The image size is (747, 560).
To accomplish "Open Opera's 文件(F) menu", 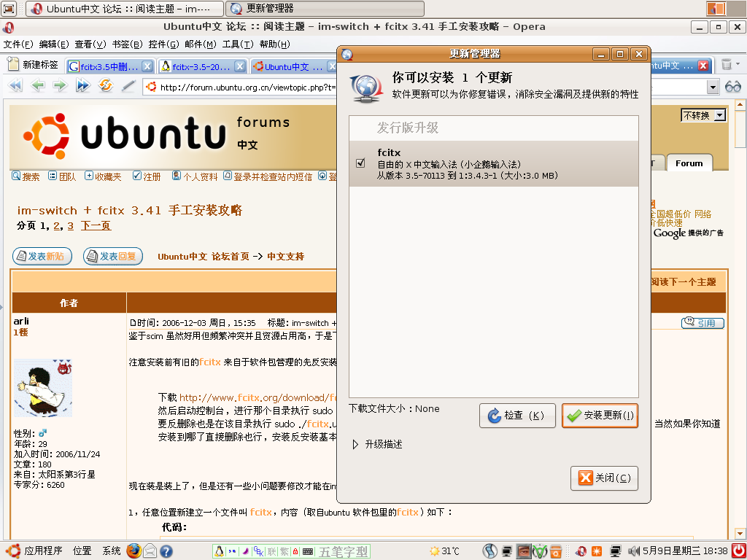I will (x=18, y=44).
